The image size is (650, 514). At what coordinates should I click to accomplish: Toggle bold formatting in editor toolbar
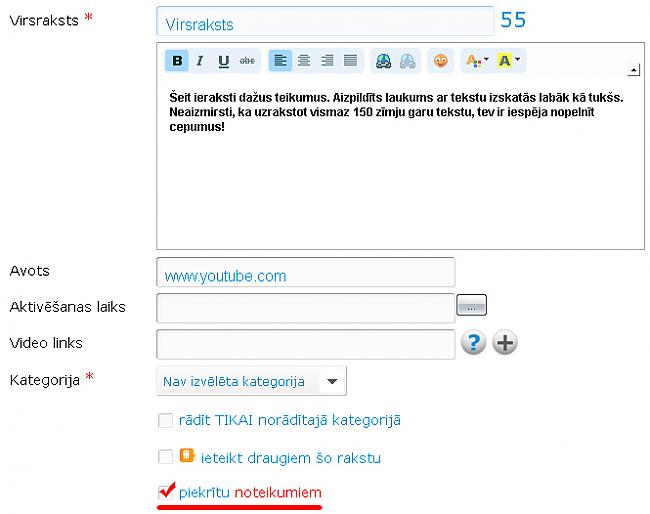[177, 61]
